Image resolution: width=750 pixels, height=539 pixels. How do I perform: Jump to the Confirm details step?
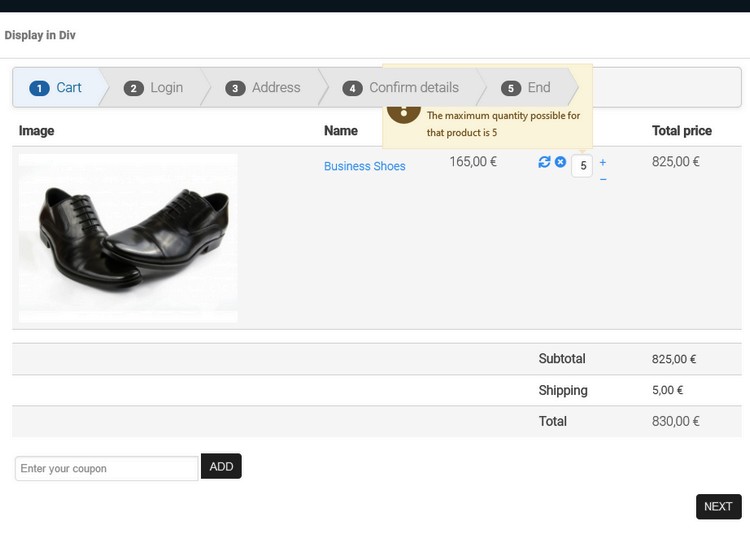pos(401,88)
